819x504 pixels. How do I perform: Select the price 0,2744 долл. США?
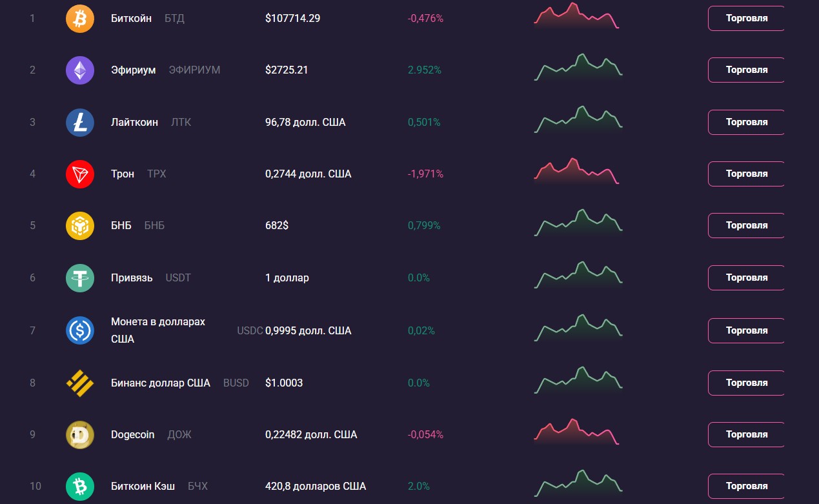[x=308, y=174]
